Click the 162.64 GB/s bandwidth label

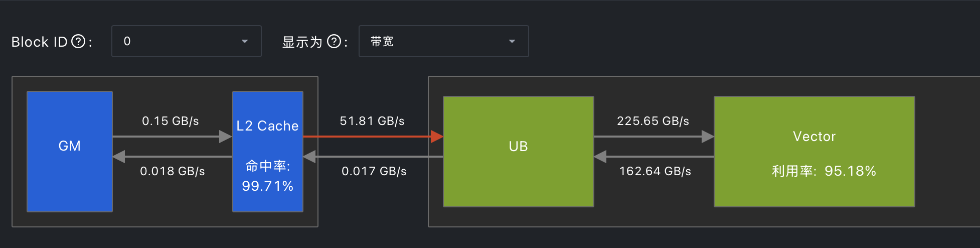(x=655, y=171)
